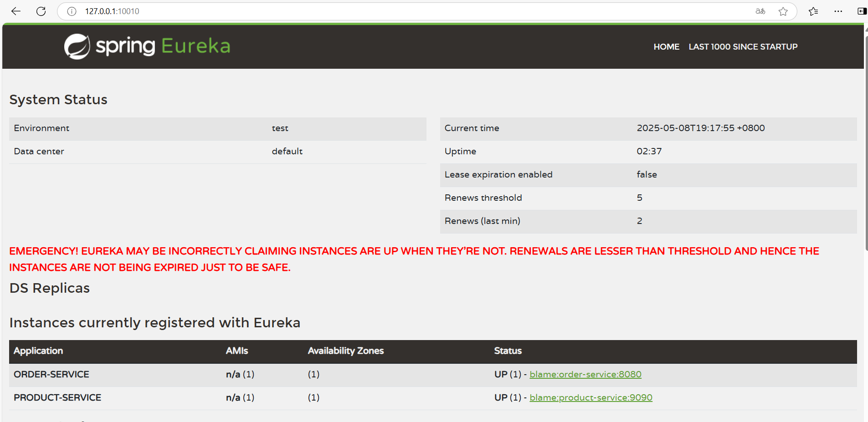Image resolution: width=868 pixels, height=422 pixels.
Task: Open the favorites list icon
Action: click(x=813, y=11)
